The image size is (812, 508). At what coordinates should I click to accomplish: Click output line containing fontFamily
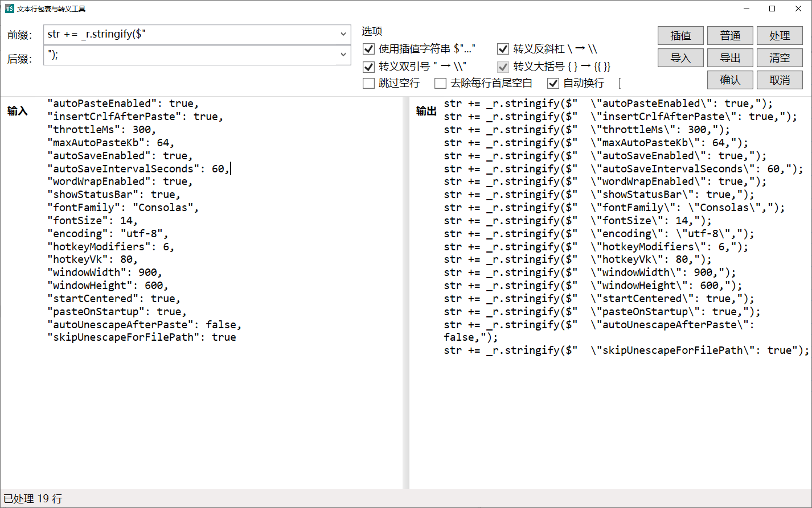coord(614,208)
